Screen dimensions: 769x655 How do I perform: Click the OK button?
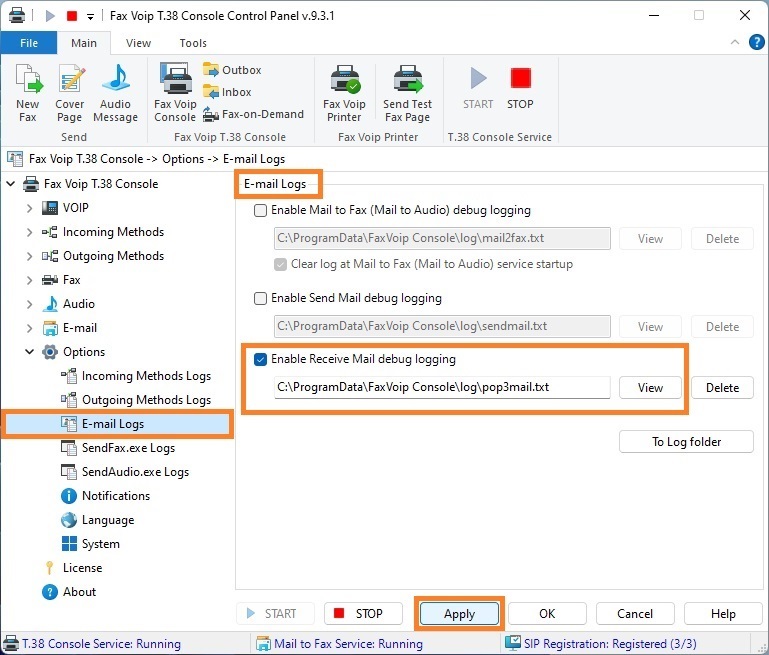point(547,614)
